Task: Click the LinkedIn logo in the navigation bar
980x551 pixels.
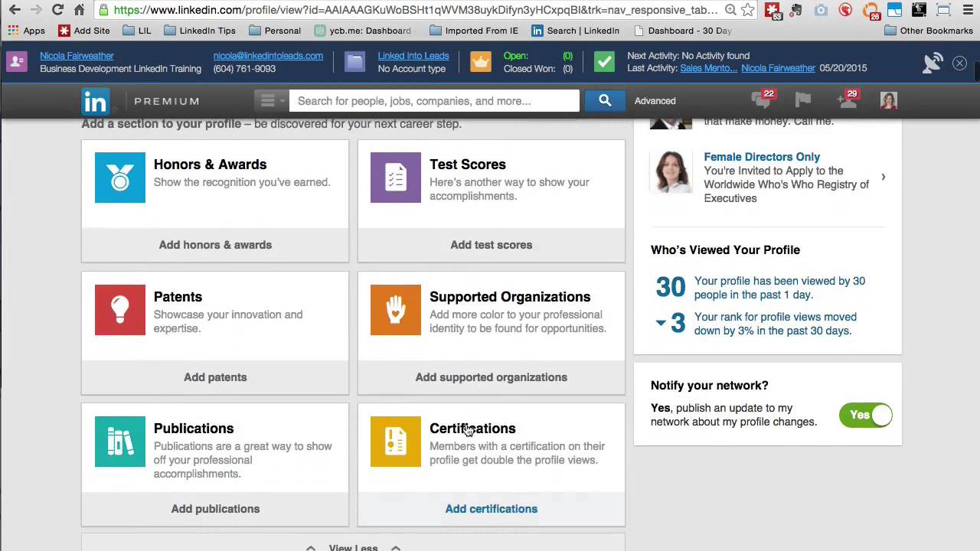Action: click(96, 101)
